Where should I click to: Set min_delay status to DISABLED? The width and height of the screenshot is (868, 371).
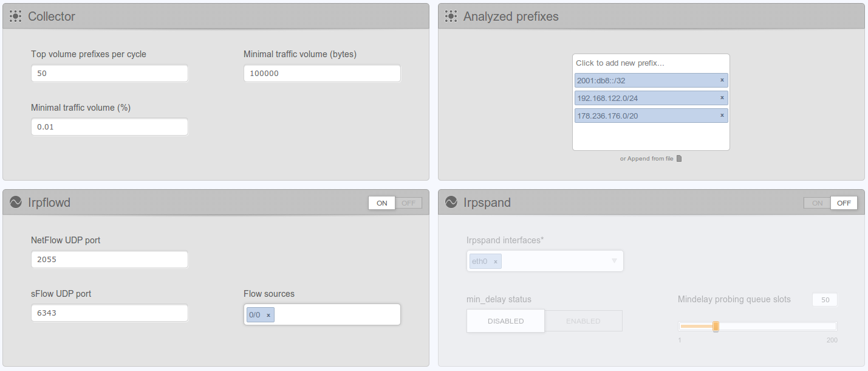click(505, 321)
